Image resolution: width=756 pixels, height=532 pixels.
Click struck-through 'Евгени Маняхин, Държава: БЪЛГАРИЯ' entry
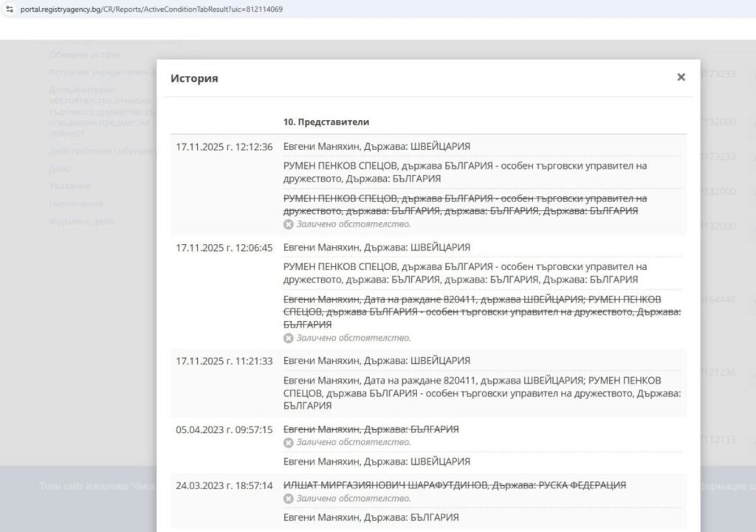click(371, 429)
